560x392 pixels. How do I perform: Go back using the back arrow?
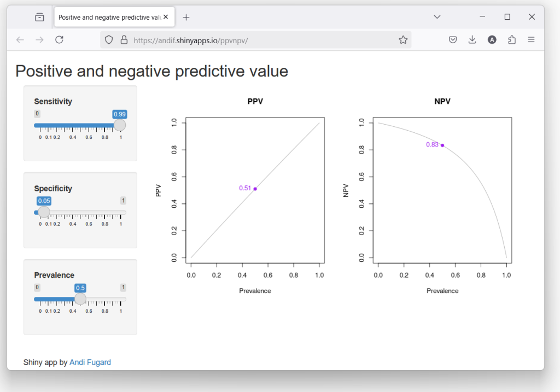[x=20, y=39]
